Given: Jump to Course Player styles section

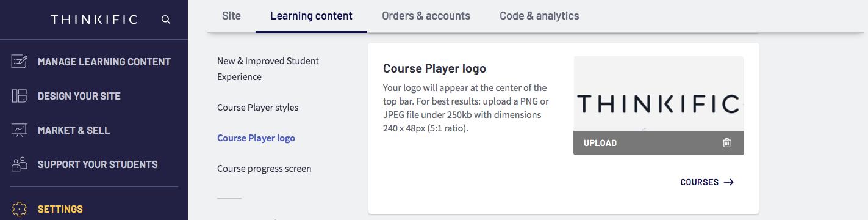Looking at the screenshot, I should click(258, 108).
